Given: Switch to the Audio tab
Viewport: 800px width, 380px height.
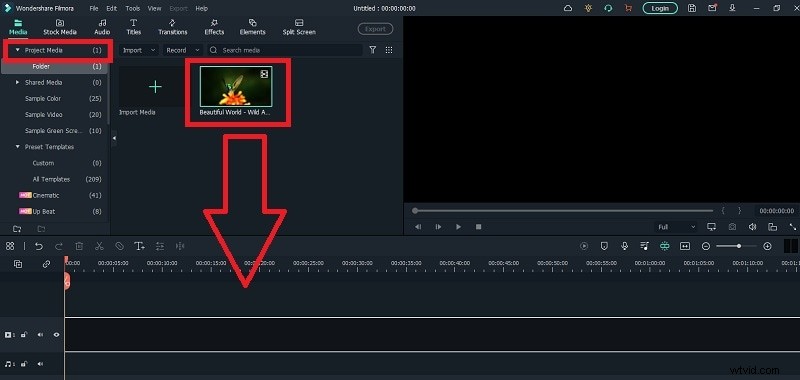Looking at the screenshot, I should tap(102, 27).
